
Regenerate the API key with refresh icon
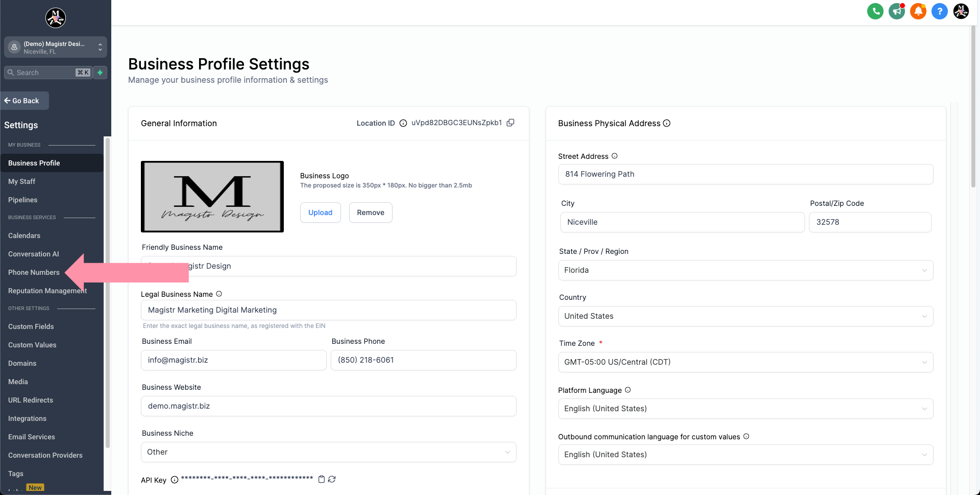[332, 479]
